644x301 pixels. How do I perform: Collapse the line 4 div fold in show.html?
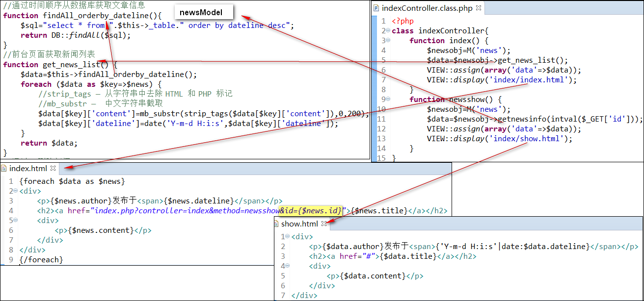(287, 266)
